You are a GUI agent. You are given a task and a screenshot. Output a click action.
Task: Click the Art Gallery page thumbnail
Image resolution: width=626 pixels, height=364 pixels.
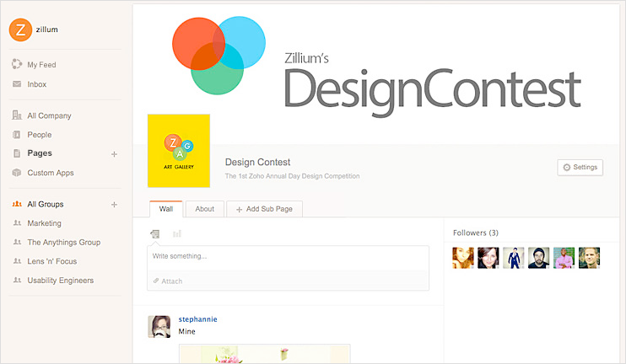point(179,151)
